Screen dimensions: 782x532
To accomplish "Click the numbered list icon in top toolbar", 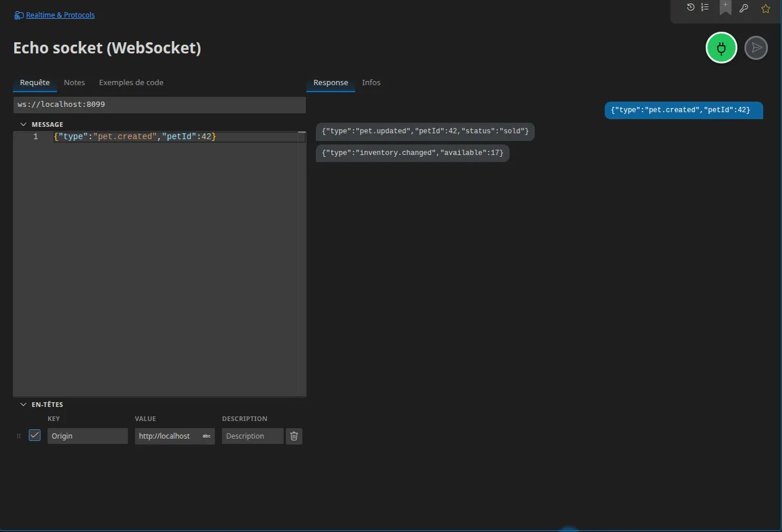I will coord(705,7).
